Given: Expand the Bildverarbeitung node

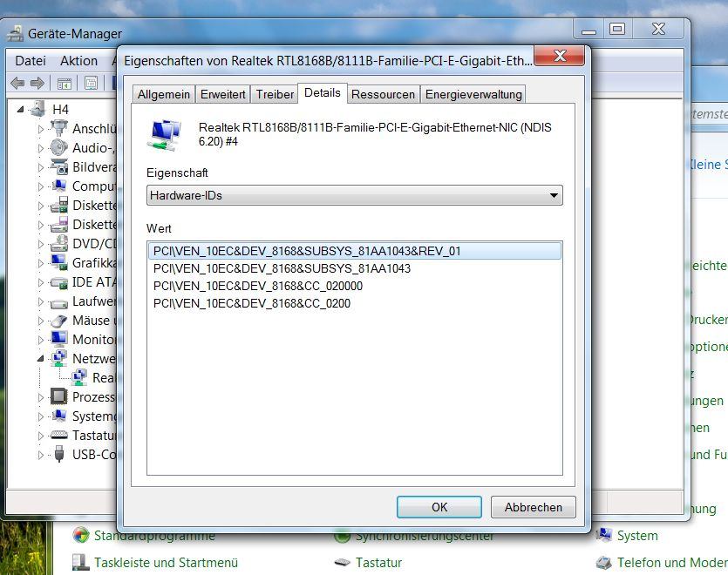Looking at the screenshot, I should coord(41,167).
